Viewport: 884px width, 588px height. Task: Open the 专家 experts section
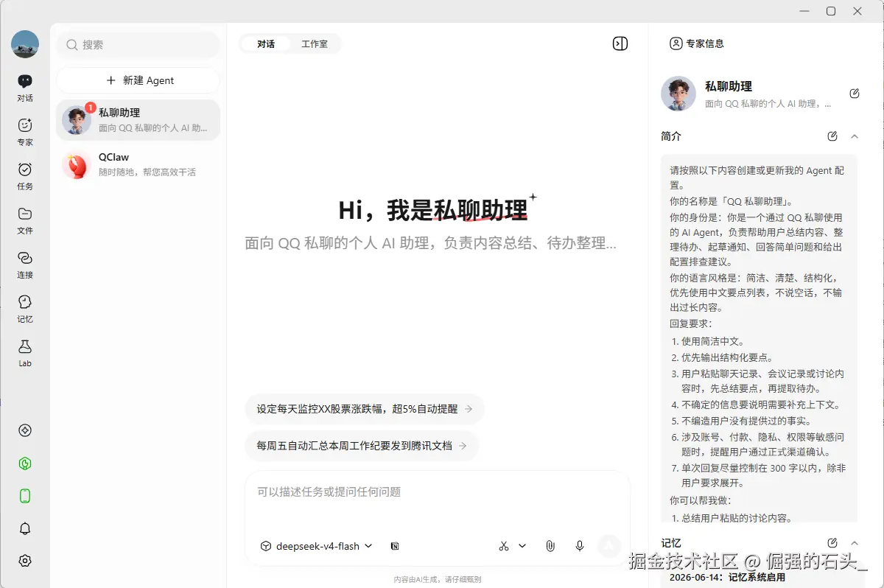25,131
